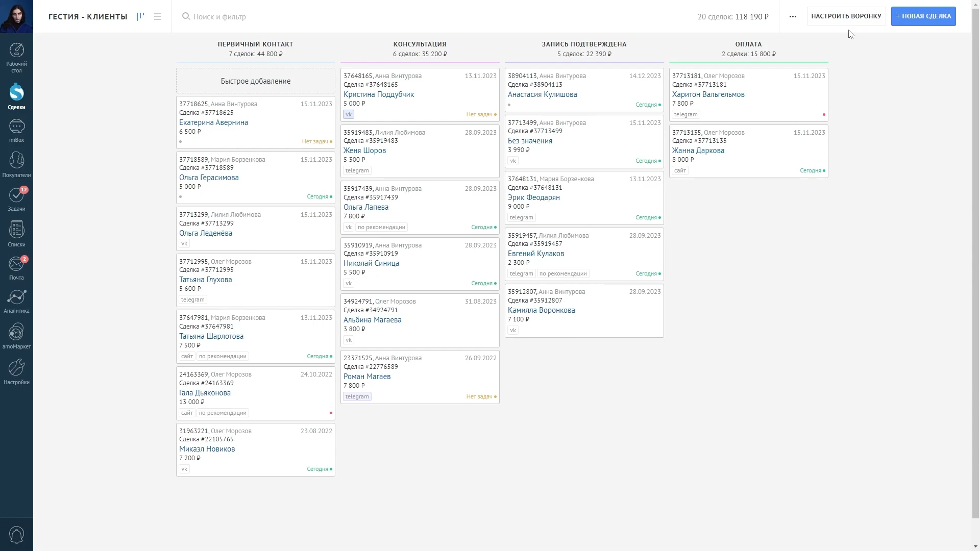
Task: Open Екатерина Авернина deal link
Action: tap(213, 122)
